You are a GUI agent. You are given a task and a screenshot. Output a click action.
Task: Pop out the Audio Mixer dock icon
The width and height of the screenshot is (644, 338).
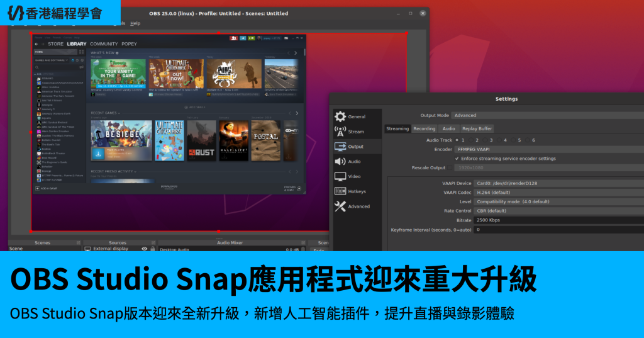point(303,242)
